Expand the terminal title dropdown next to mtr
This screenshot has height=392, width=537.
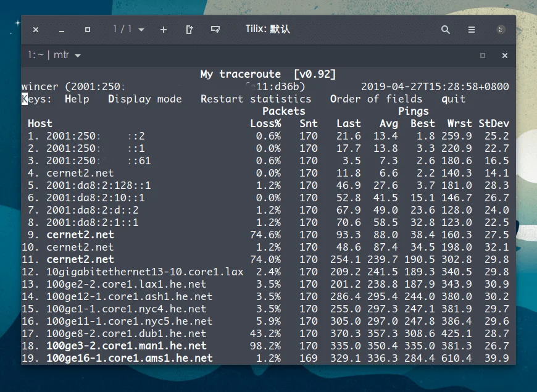coord(77,55)
